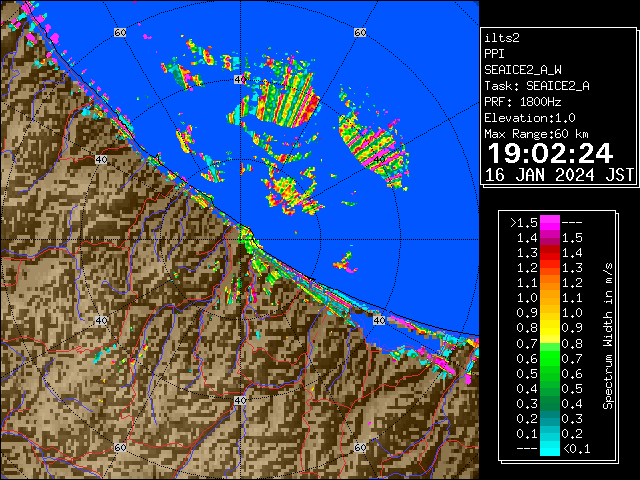Screen dimensions: 640x480
Task: Click the '>1.5' legend label
Action: 524,223
